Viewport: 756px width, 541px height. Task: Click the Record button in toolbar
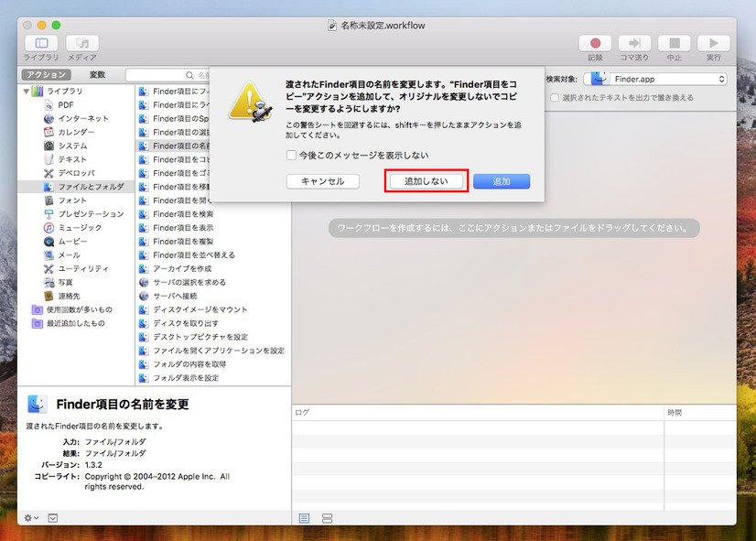[x=595, y=43]
